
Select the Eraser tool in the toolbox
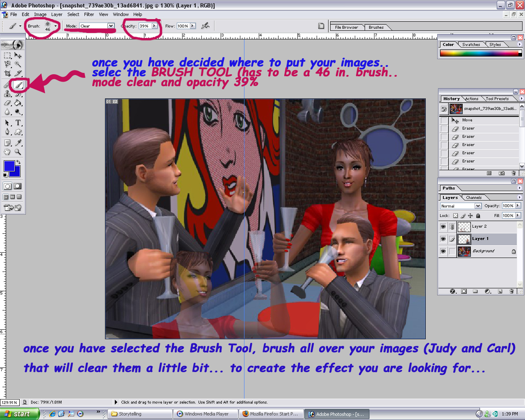click(x=8, y=103)
